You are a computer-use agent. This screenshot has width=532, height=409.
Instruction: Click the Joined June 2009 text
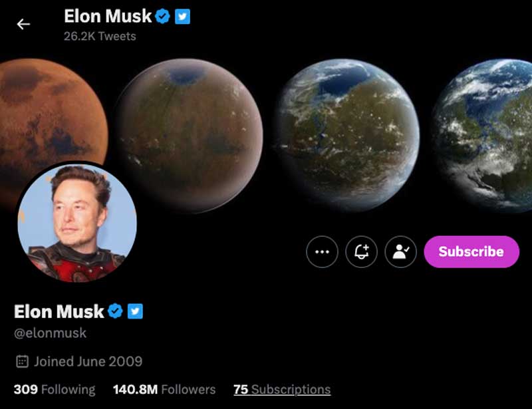click(x=88, y=362)
